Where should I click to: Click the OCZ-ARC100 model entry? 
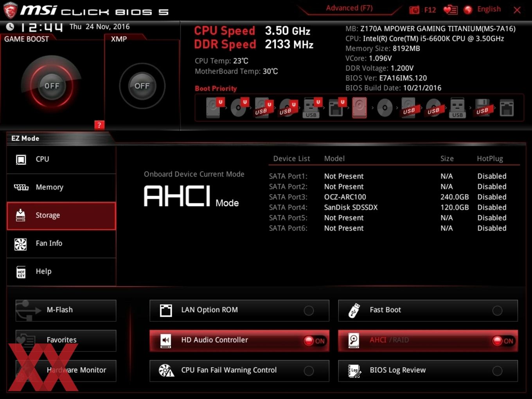[345, 197]
